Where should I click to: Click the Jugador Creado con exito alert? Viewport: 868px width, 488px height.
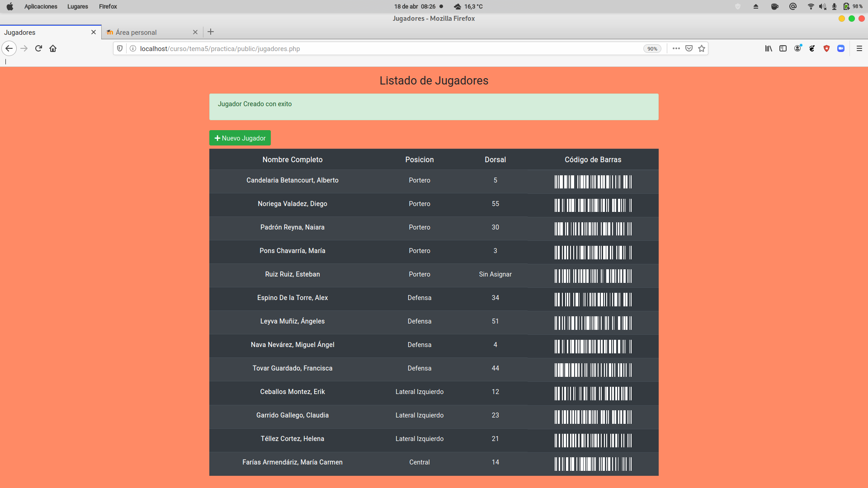click(x=434, y=107)
